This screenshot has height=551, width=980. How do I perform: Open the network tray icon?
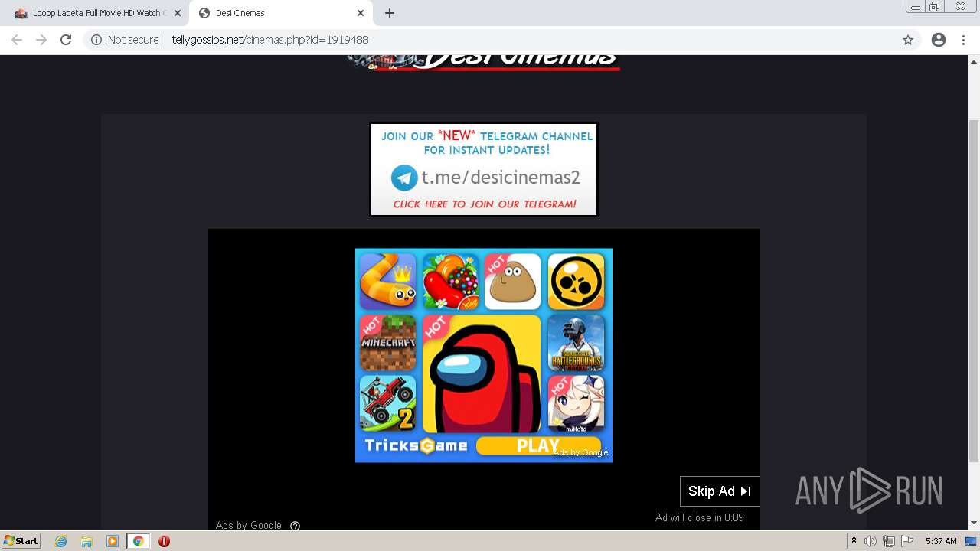click(889, 541)
